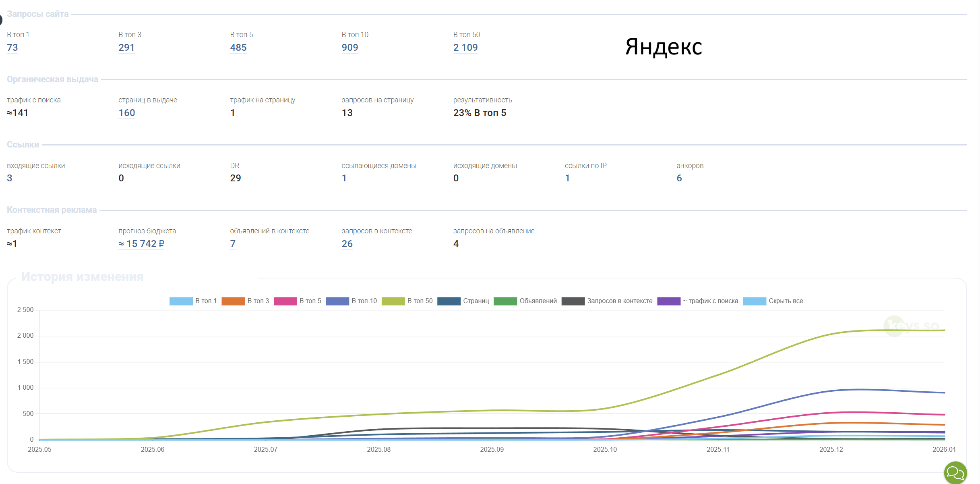Screen dimensions: 980x484
Task: Open the прогноз бюджета value ≈ 15 742 ₽
Action: coord(141,244)
